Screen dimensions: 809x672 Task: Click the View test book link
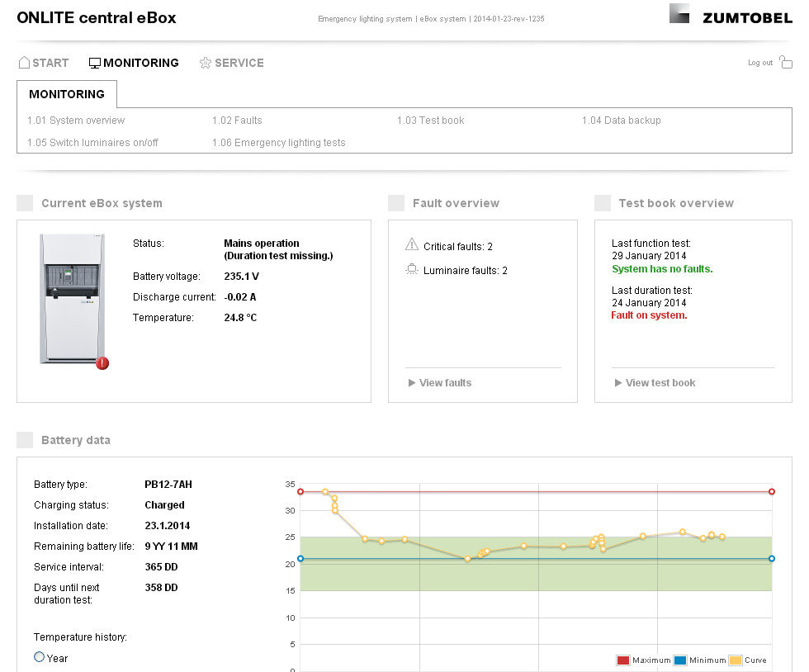point(660,383)
